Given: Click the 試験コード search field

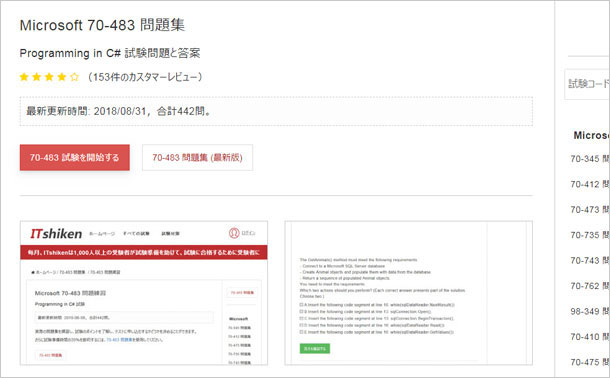Looking at the screenshot, I should coord(587,84).
